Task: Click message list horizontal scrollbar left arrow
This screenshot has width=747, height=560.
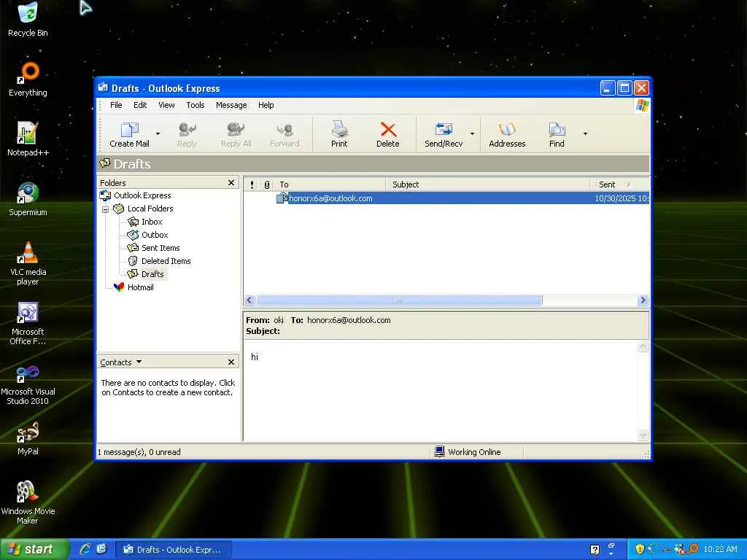Action: click(249, 300)
